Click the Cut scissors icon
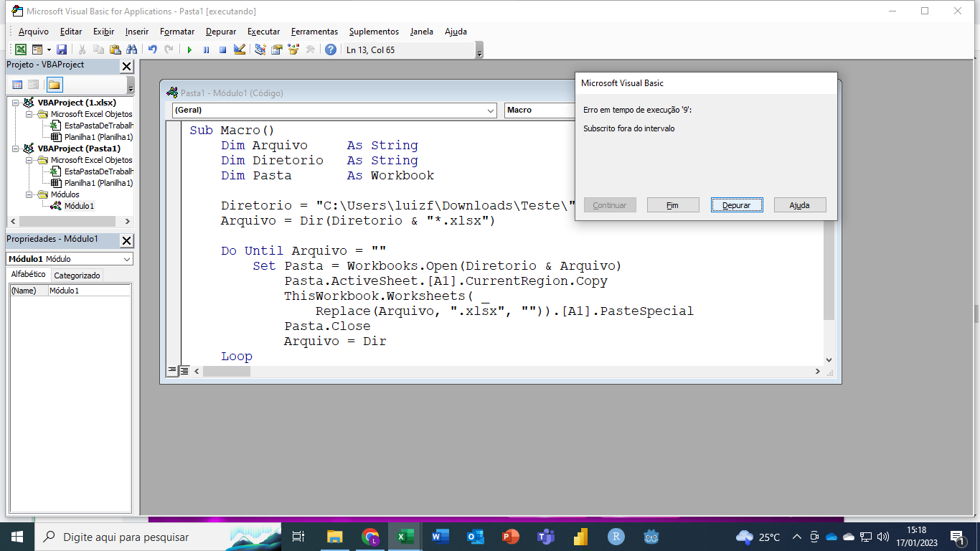This screenshot has width=980, height=551. pyautogui.click(x=83, y=50)
